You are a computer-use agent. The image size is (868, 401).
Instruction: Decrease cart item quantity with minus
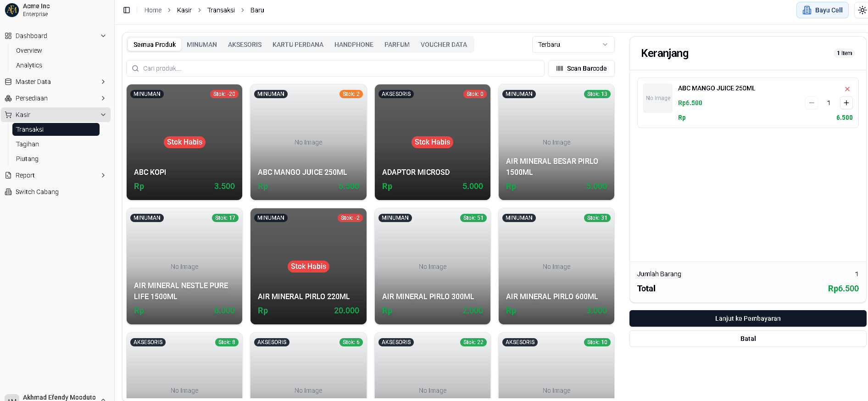[812, 103]
